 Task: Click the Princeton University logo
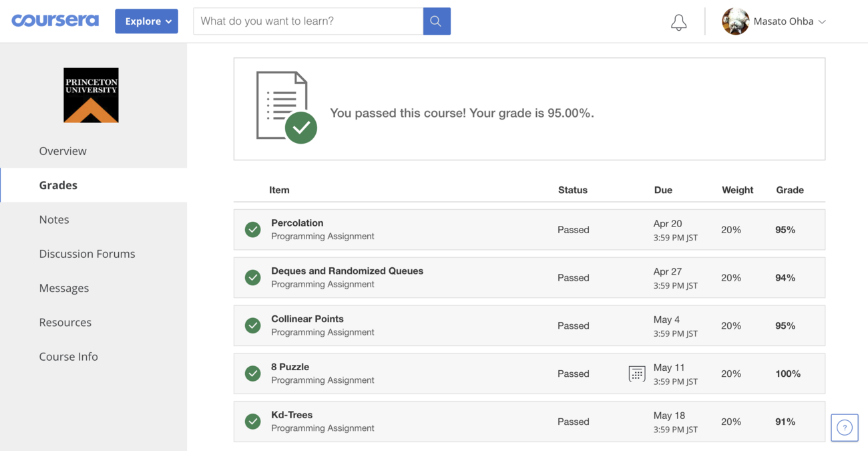91,95
